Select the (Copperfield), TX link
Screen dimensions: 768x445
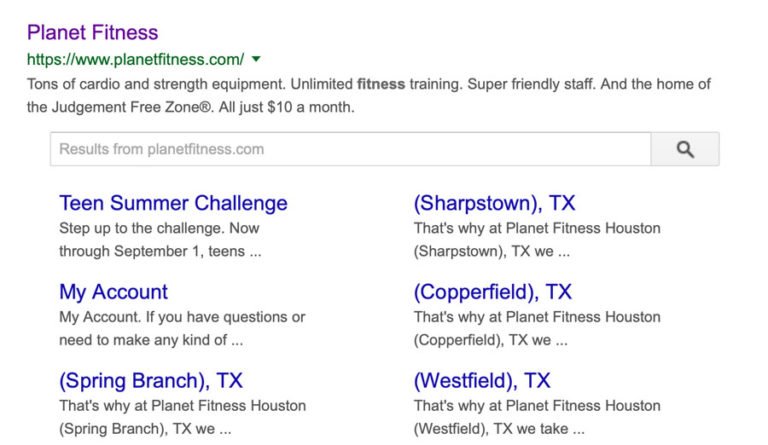click(x=492, y=292)
